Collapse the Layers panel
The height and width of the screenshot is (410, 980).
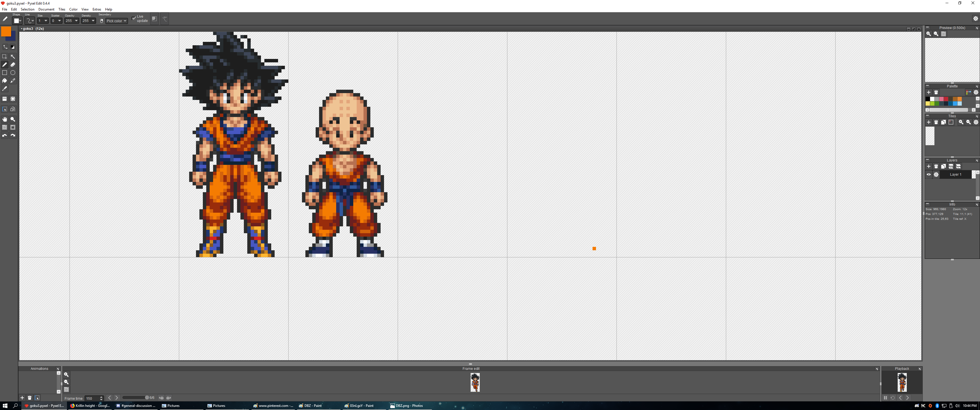[x=928, y=160]
